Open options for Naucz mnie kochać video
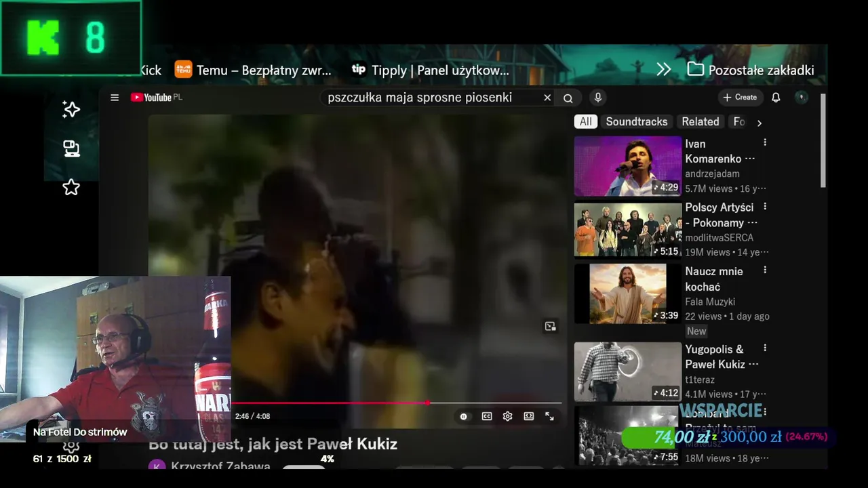 click(765, 270)
